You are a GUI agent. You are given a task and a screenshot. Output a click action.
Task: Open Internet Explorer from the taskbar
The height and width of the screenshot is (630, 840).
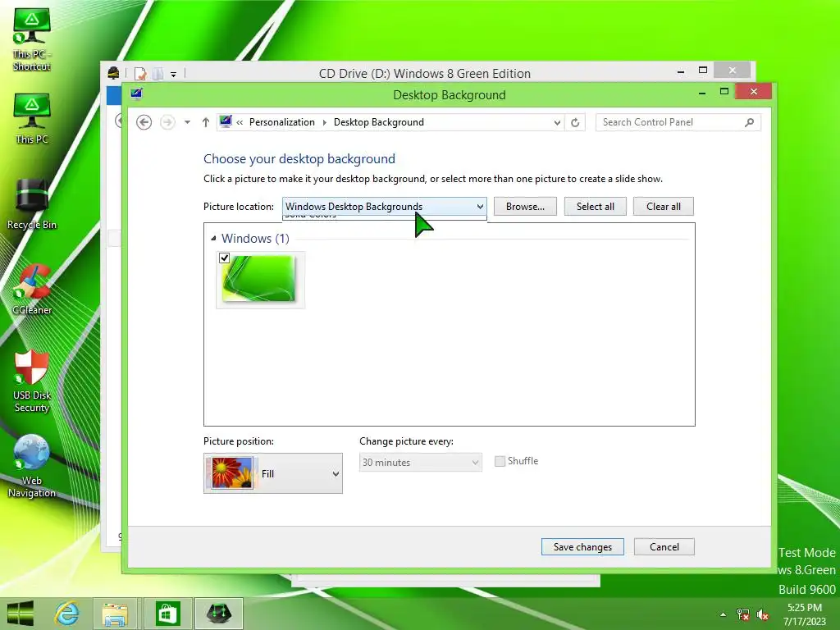(67, 614)
